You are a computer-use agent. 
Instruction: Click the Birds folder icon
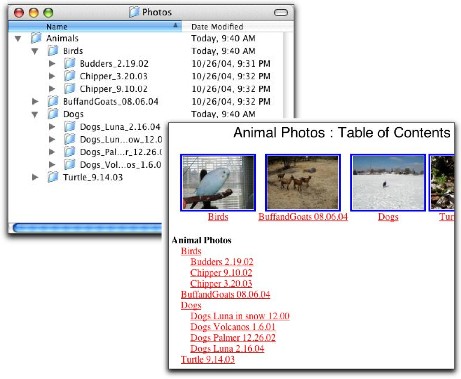(53, 51)
